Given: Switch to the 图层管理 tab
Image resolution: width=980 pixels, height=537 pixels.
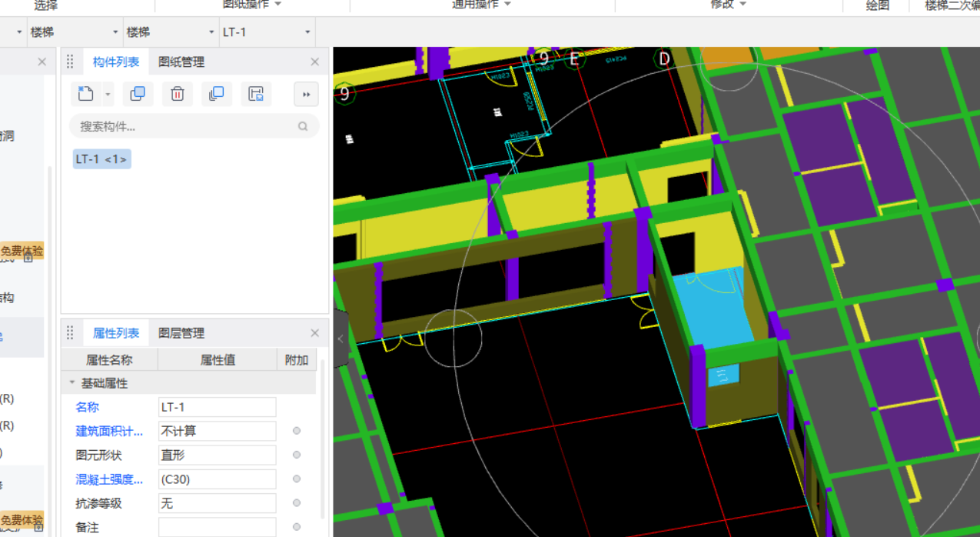Looking at the screenshot, I should click(x=181, y=333).
